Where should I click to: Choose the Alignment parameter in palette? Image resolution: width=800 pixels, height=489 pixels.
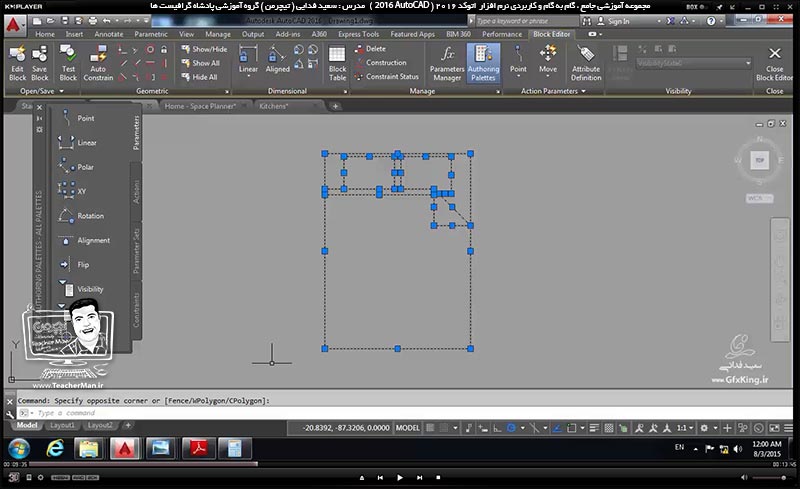click(84, 240)
